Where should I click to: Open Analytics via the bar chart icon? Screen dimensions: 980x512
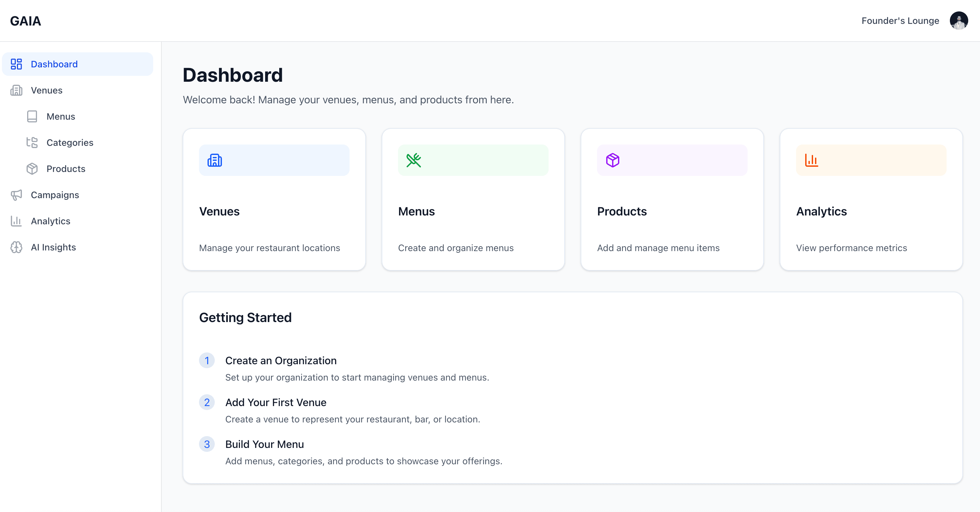16,221
